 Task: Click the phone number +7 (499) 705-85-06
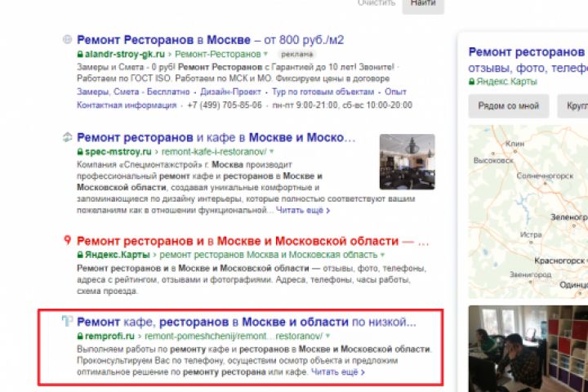point(225,105)
